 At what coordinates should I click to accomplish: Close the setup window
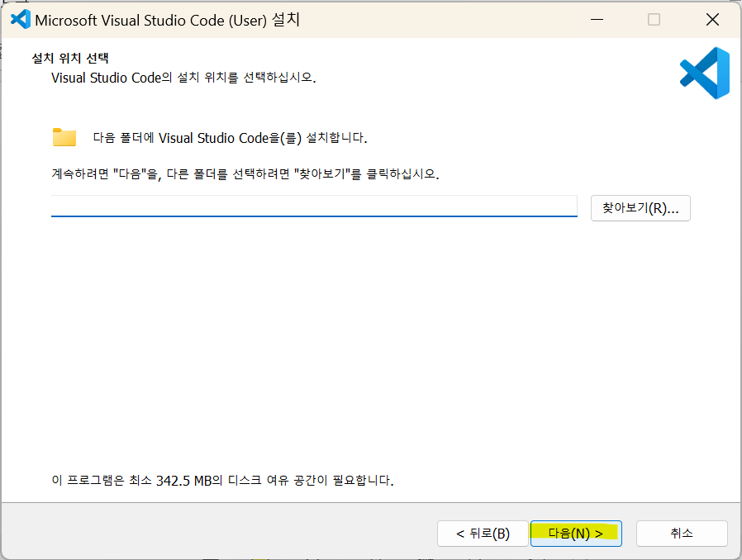pos(712,20)
